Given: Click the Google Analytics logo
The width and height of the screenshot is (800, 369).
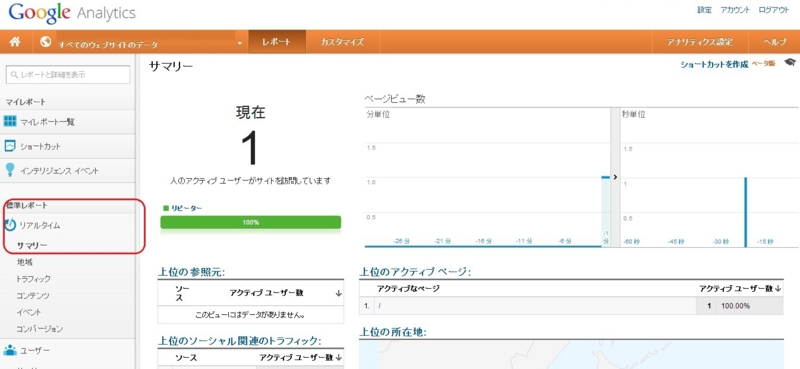Looking at the screenshot, I should (x=72, y=13).
